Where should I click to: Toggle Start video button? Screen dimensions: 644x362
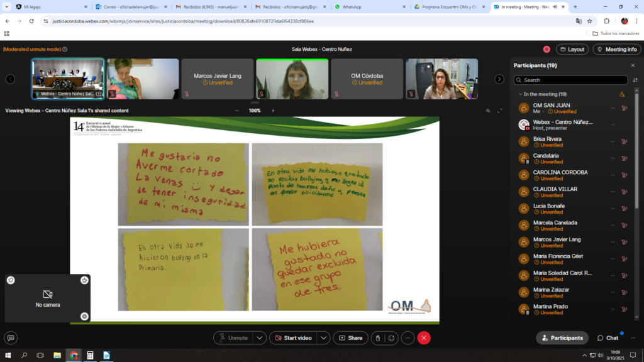tap(292, 338)
